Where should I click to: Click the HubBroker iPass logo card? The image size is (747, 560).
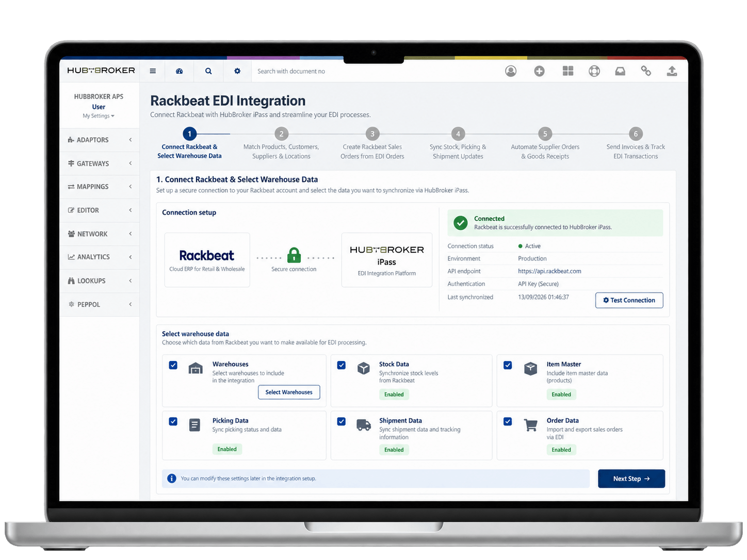pos(387,260)
